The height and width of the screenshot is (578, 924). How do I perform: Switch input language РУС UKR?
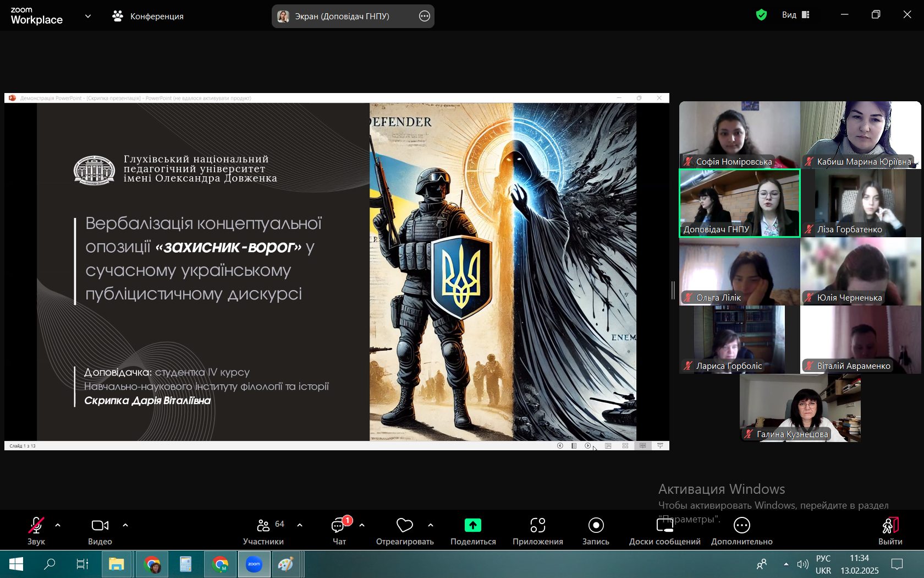pos(823,564)
